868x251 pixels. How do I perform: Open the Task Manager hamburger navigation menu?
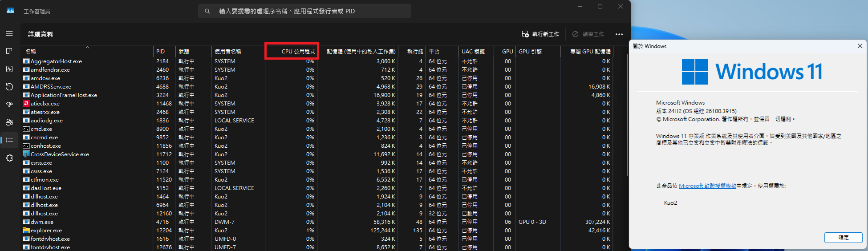tap(9, 33)
